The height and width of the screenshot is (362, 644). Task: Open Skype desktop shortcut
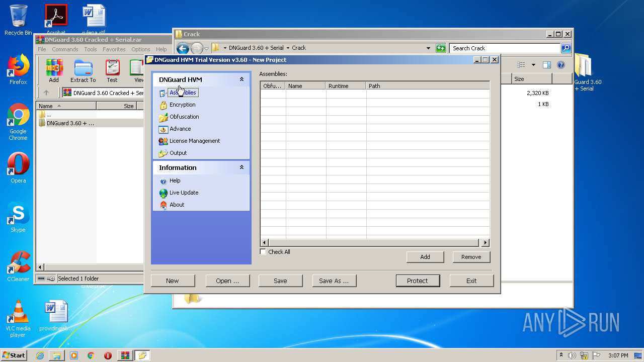[18, 217]
